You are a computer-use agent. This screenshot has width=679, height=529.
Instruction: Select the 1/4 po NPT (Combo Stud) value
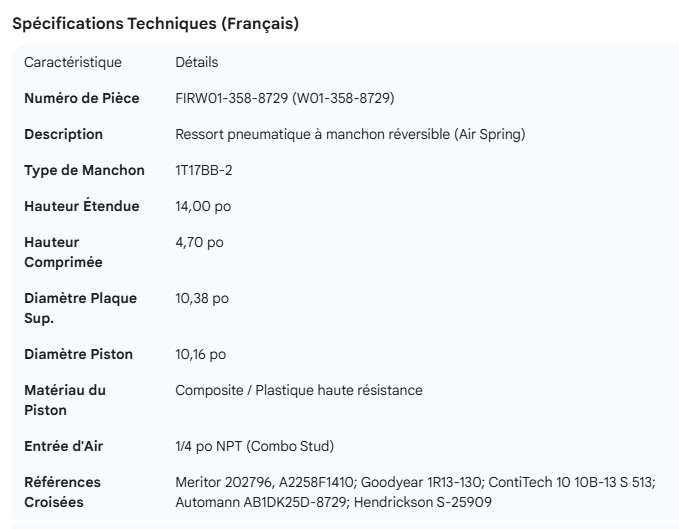click(254, 446)
